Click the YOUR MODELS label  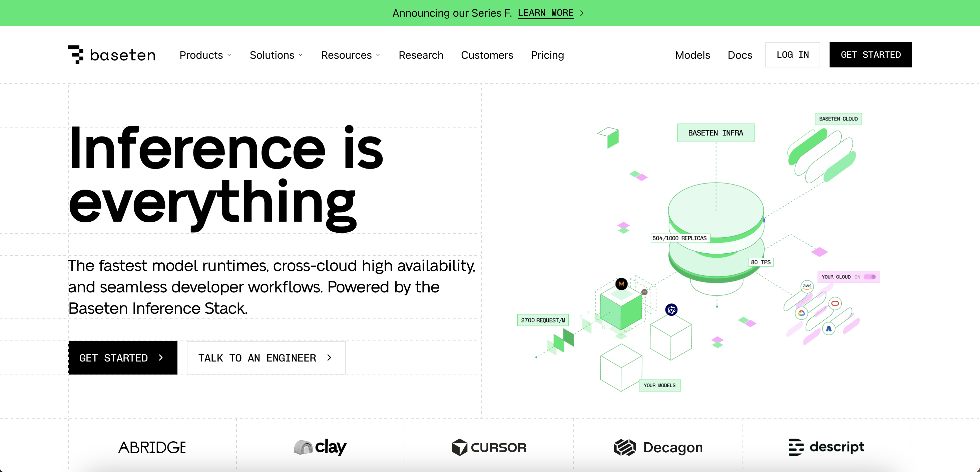659,385
